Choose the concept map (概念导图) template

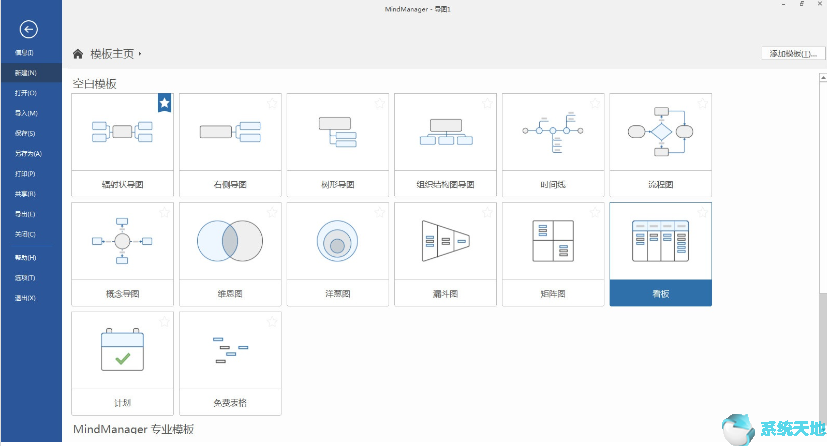(x=122, y=254)
